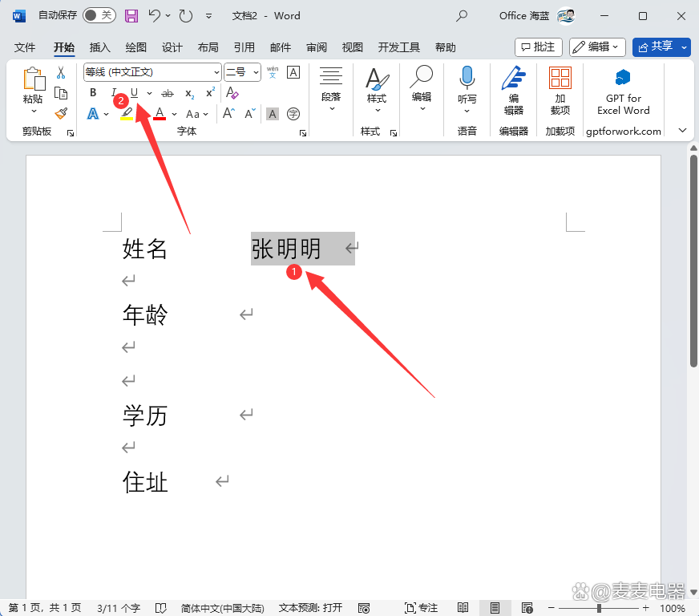Viewport: 699px width, 616px height.
Task: Expand the font color arrow
Action: (174, 114)
